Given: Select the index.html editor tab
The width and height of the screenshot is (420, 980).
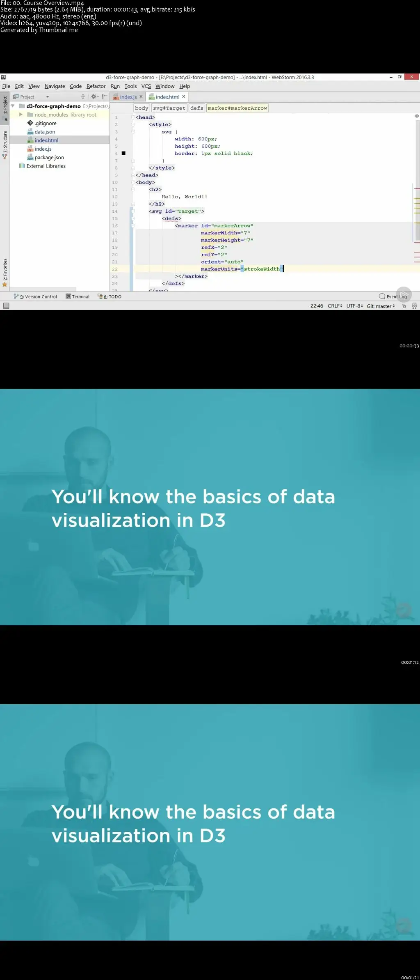Looking at the screenshot, I should pos(167,97).
